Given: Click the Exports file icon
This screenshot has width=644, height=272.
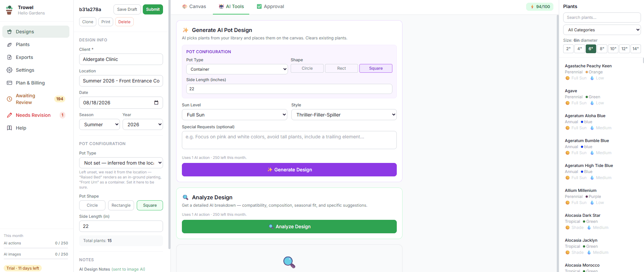Looking at the screenshot, I should 9,57.
